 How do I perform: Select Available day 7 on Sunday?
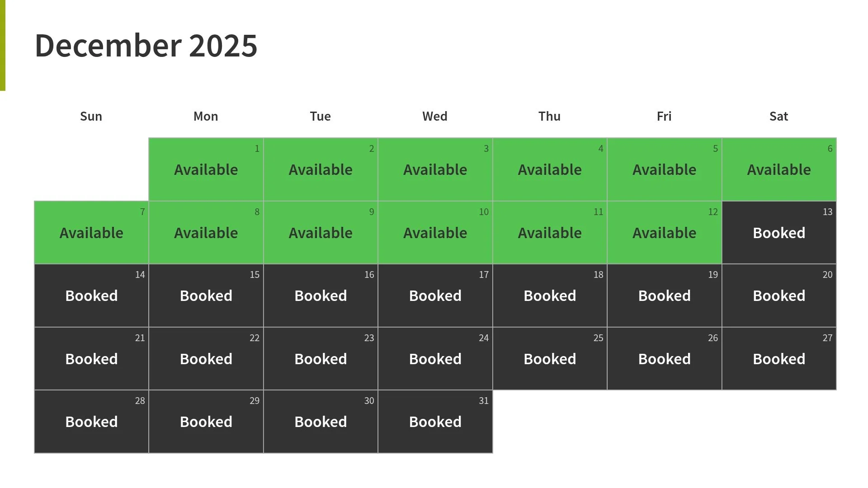91,233
